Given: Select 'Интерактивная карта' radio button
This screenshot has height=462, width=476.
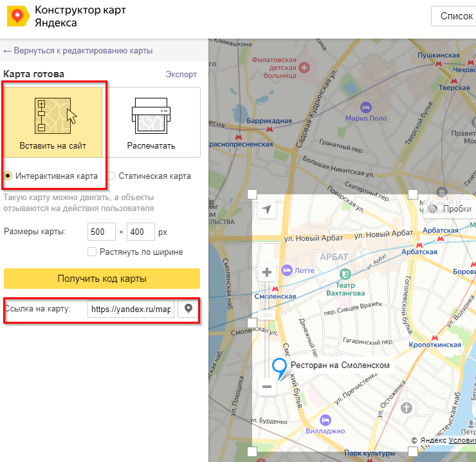Looking at the screenshot, I should (x=8, y=176).
